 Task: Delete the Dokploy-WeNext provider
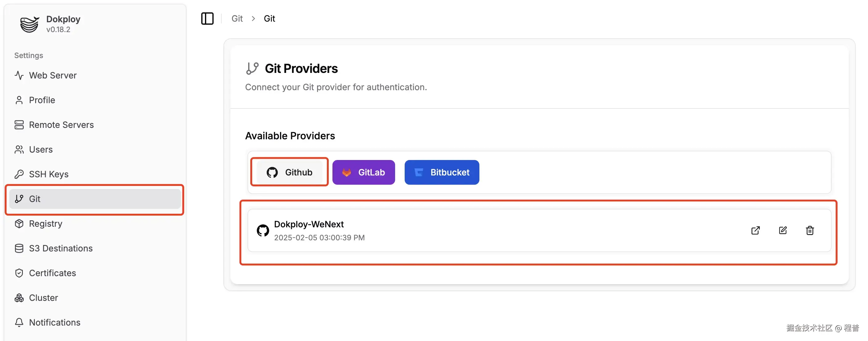point(810,230)
